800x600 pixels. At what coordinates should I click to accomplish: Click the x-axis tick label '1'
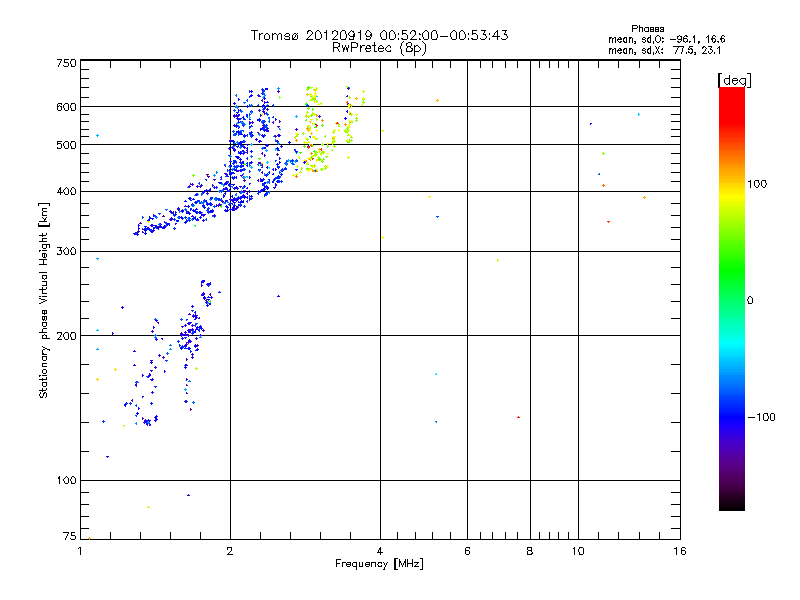[80, 551]
